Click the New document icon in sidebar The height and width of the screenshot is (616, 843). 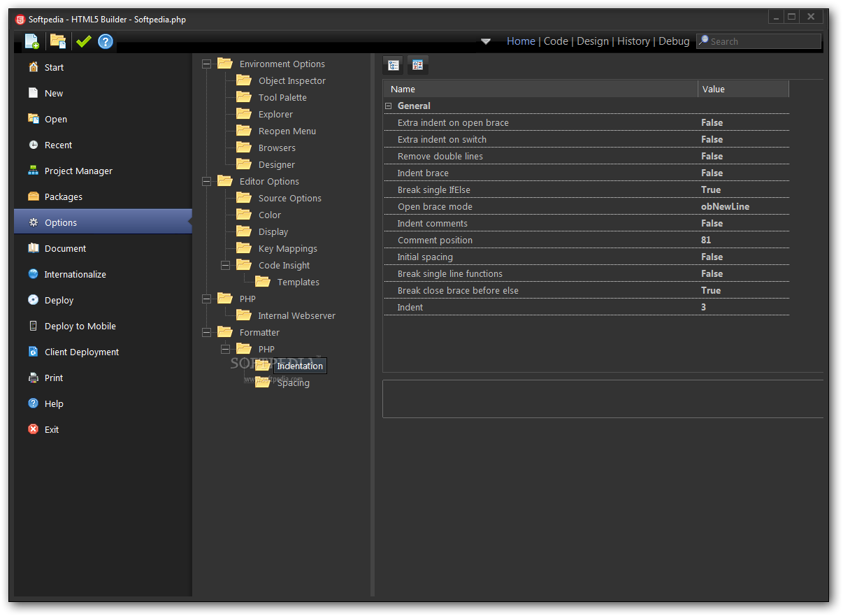click(x=33, y=93)
